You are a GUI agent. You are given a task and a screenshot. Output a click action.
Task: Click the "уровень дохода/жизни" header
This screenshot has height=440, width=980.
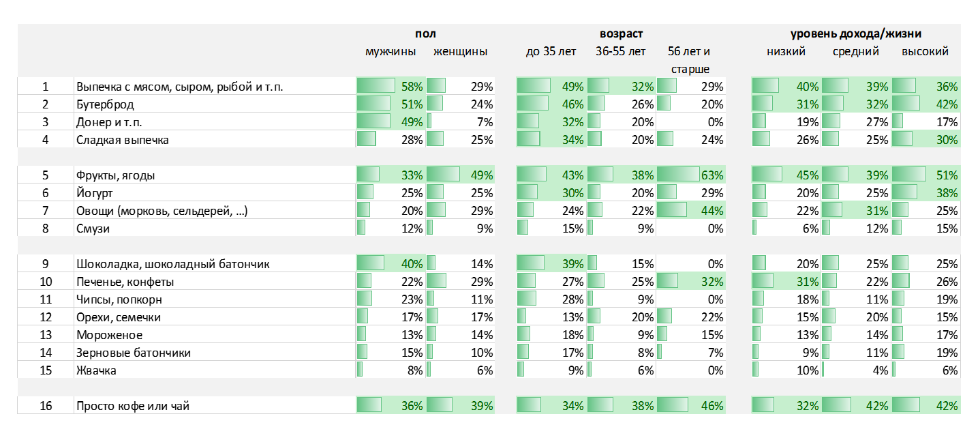[x=856, y=33]
